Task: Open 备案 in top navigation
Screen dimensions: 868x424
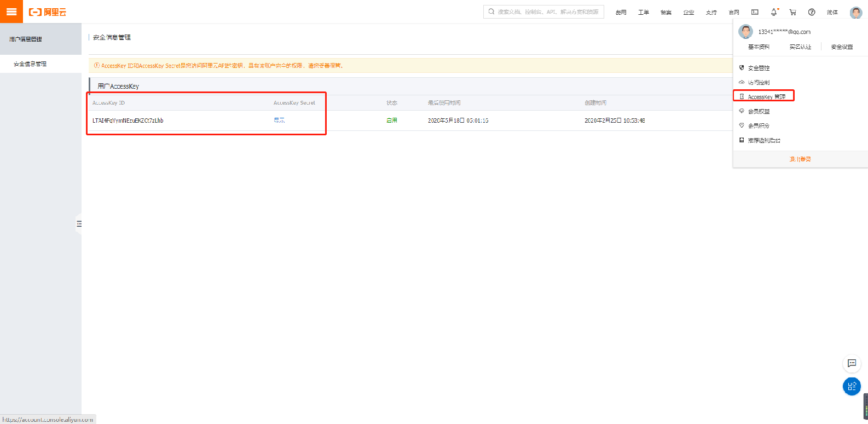Action: pos(666,13)
